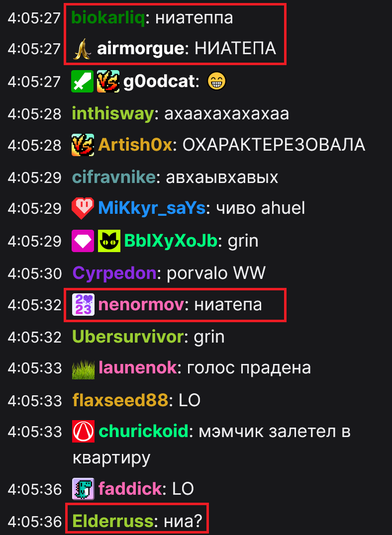Click the grinning emoji in g0odcat's message
Image resolution: width=392 pixels, height=535 pixels.
point(217,82)
